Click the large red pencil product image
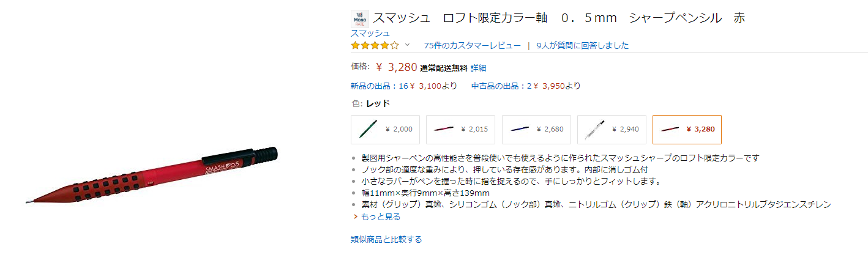The width and height of the screenshot is (868, 263). coord(151,176)
